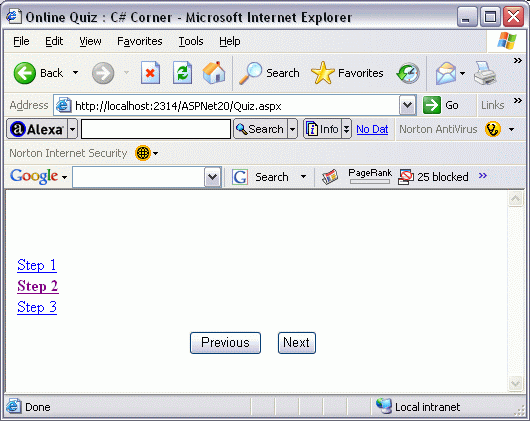Click the page icon in the Address bar
The height and width of the screenshot is (421, 530).
pyautogui.click(x=63, y=105)
